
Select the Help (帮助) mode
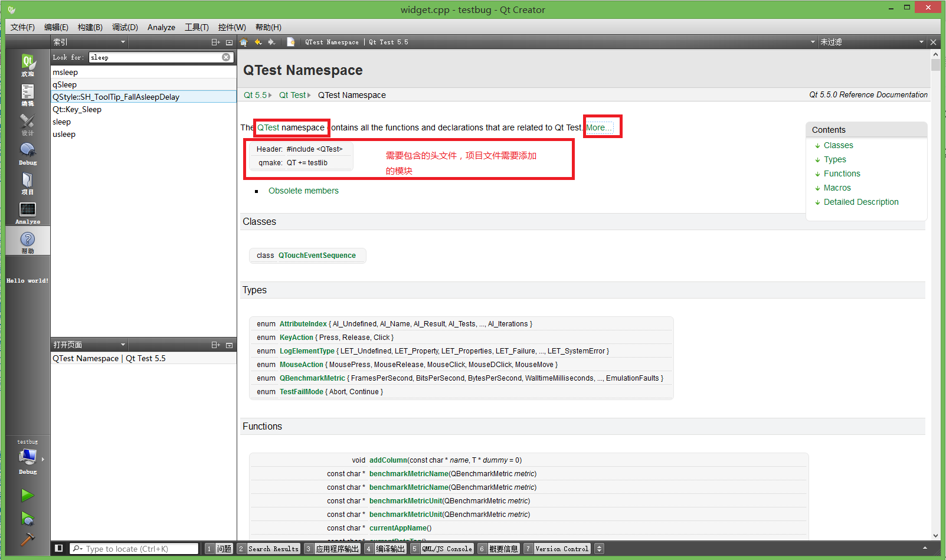pos(28,242)
